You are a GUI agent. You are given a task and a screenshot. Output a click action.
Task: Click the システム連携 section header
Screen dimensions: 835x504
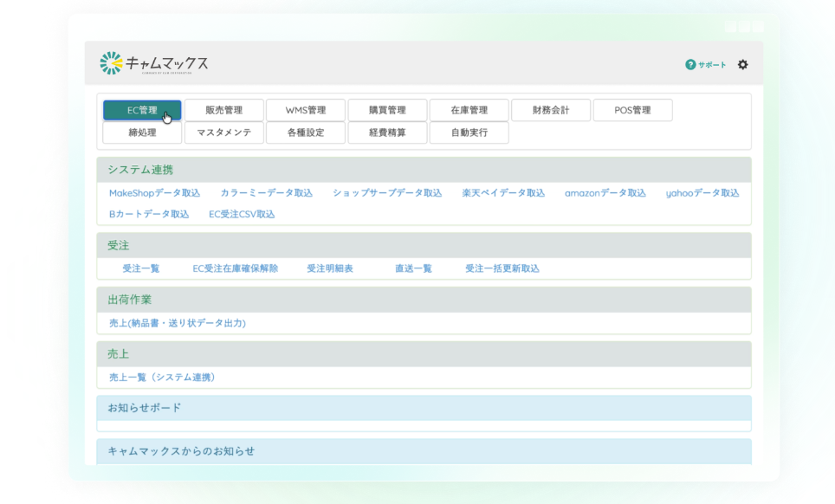[x=424, y=170]
